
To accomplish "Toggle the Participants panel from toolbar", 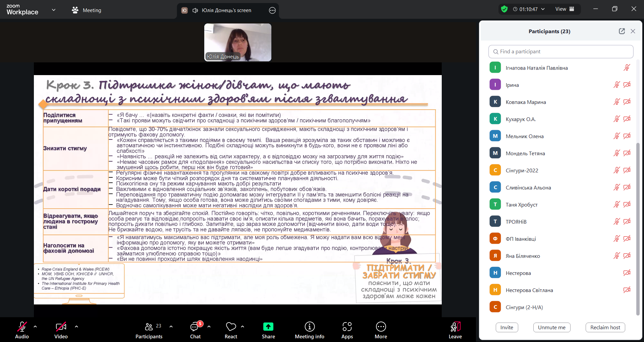I will click(149, 327).
